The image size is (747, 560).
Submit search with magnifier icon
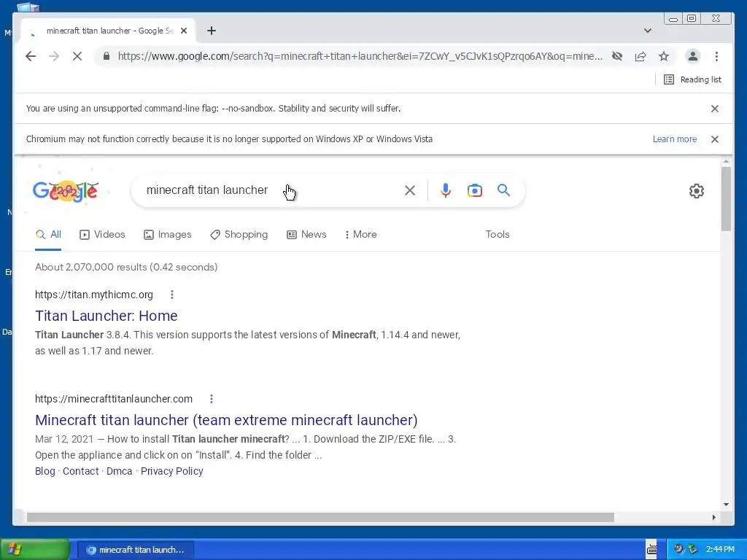(x=503, y=190)
